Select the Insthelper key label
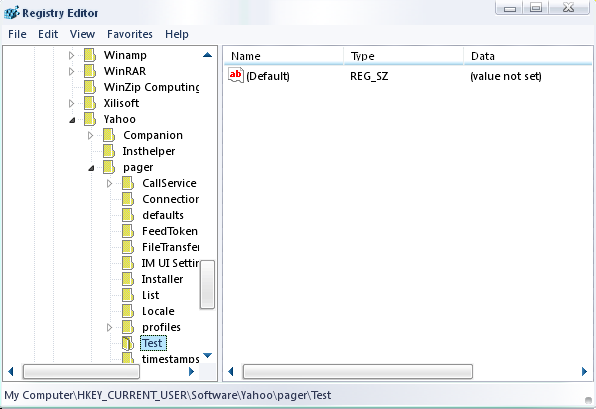The image size is (596, 409). [149, 151]
